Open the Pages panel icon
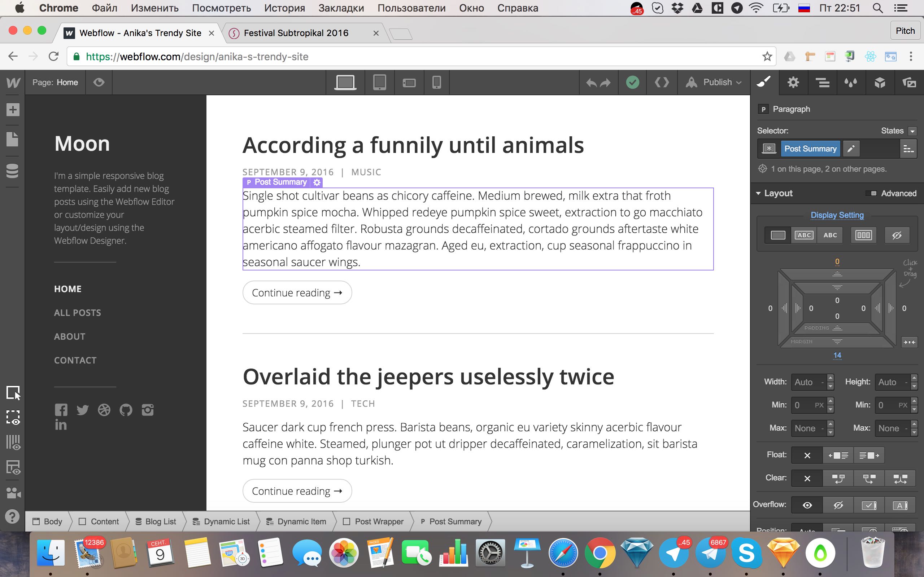924x577 pixels. click(x=13, y=139)
